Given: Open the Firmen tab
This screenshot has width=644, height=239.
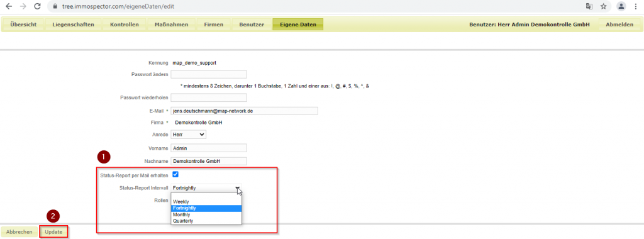Looking at the screenshot, I should (x=214, y=25).
